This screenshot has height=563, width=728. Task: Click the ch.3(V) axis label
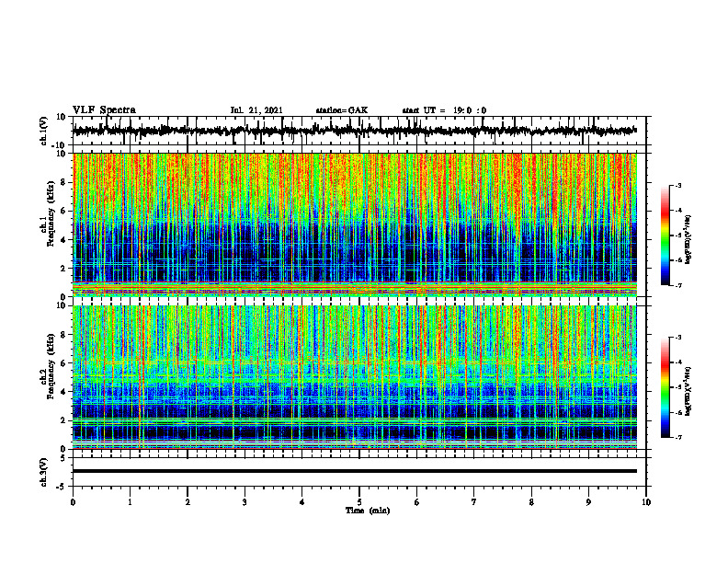pos(44,472)
